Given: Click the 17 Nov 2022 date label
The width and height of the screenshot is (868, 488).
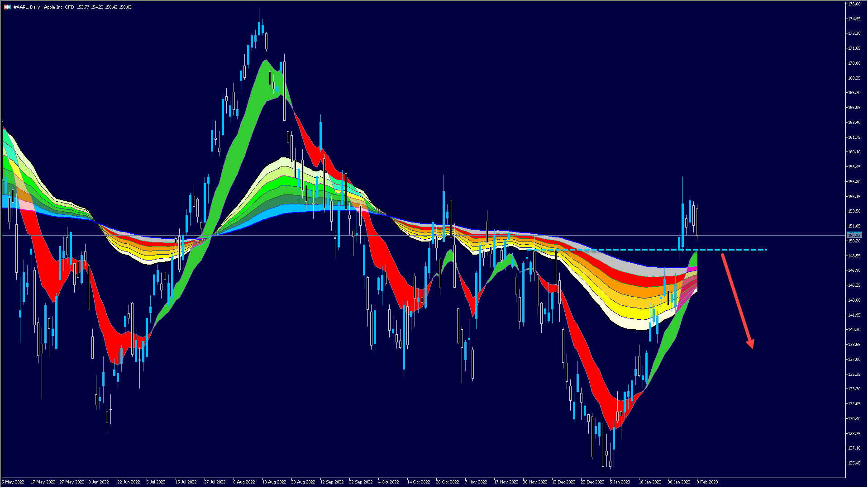Looking at the screenshot, I should point(506,482).
